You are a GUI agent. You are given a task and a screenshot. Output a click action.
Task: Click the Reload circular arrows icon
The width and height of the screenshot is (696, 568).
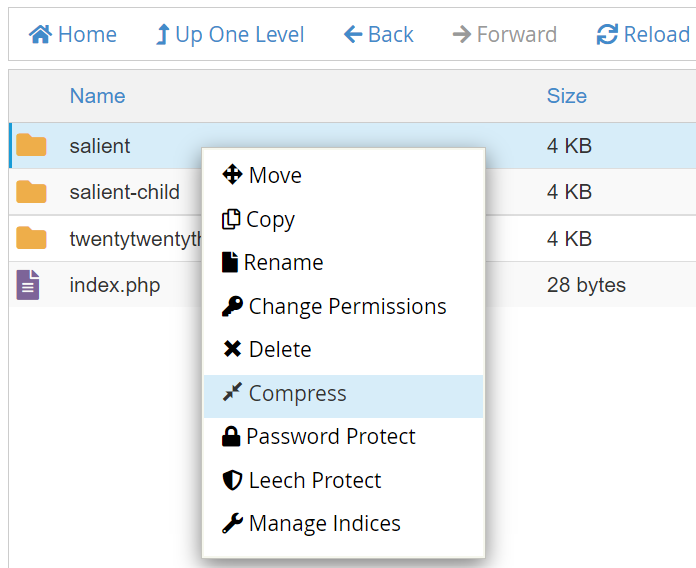[x=607, y=34]
